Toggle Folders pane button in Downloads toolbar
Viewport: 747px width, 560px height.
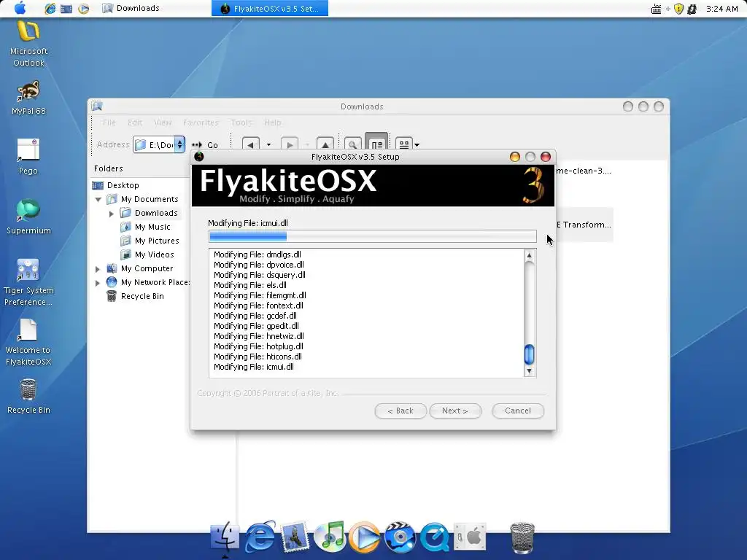(x=376, y=143)
